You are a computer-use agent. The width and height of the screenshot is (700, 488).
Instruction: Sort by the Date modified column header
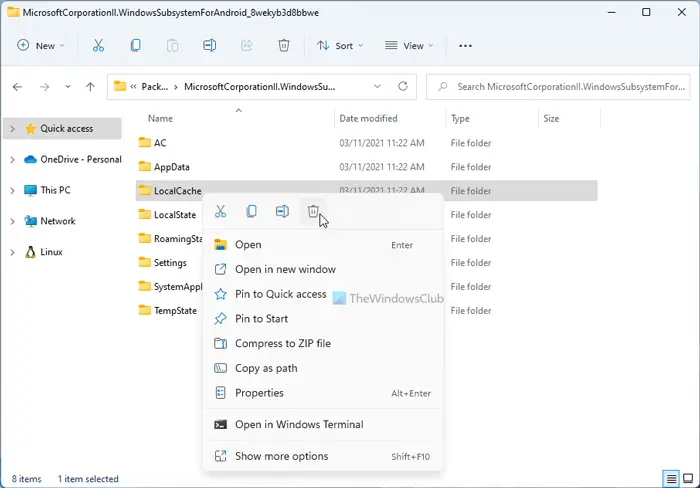point(368,118)
